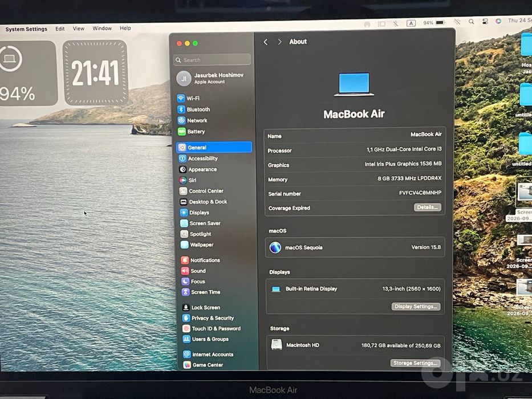The width and height of the screenshot is (532, 399).
Task: Select Accessibility icon in sidebar
Action: pos(182,158)
